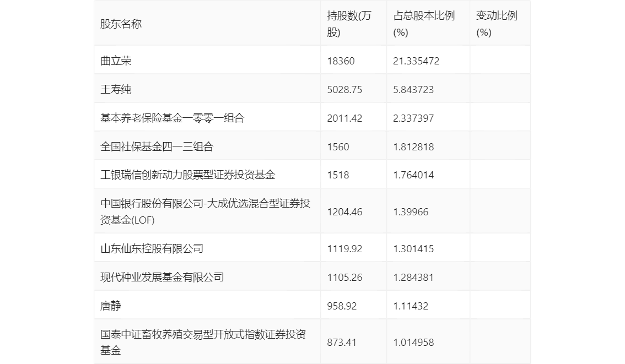Image resolution: width=625 pixels, height=364 pixels.
Task: Select 工银瑞信创新动力股票型证券投资基金 name
Action: tap(188, 175)
